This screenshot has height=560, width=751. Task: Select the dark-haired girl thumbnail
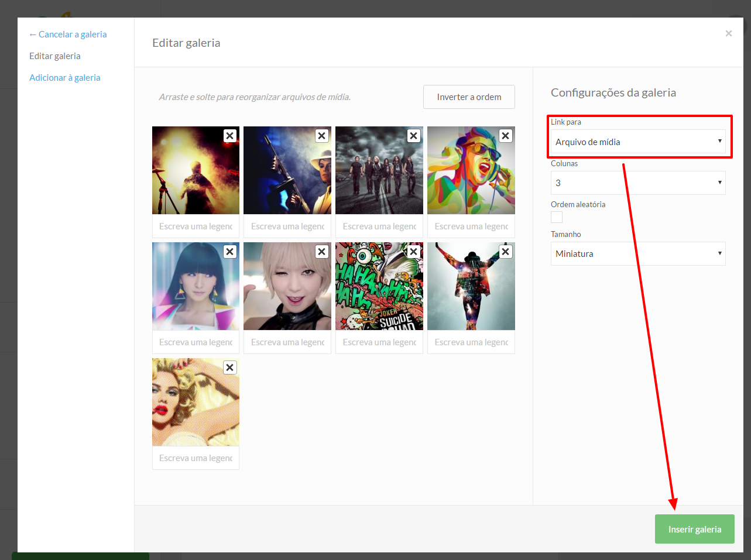196,286
